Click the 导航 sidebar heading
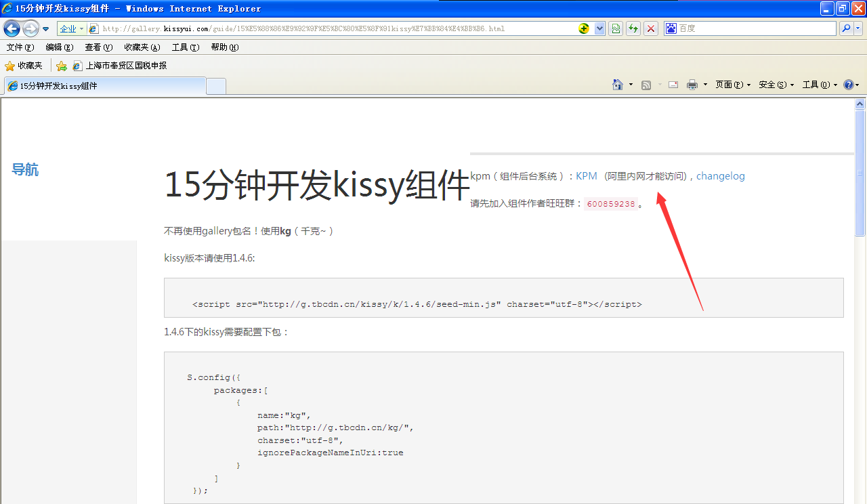 (x=25, y=169)
